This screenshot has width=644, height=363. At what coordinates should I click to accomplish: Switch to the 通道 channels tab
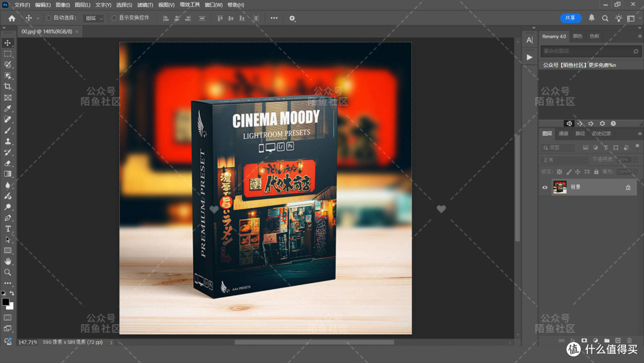coord(563,134)
